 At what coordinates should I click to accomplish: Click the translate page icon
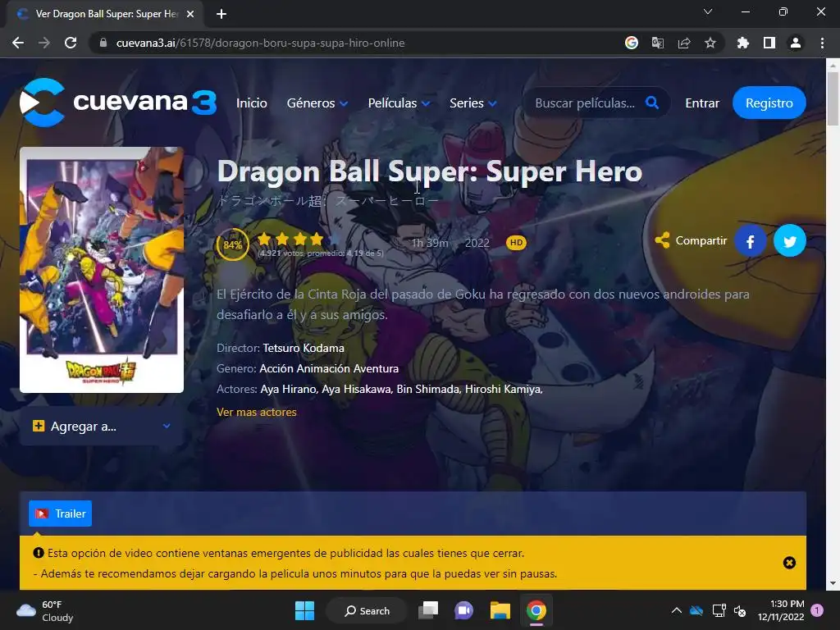(x=658, y=43)
